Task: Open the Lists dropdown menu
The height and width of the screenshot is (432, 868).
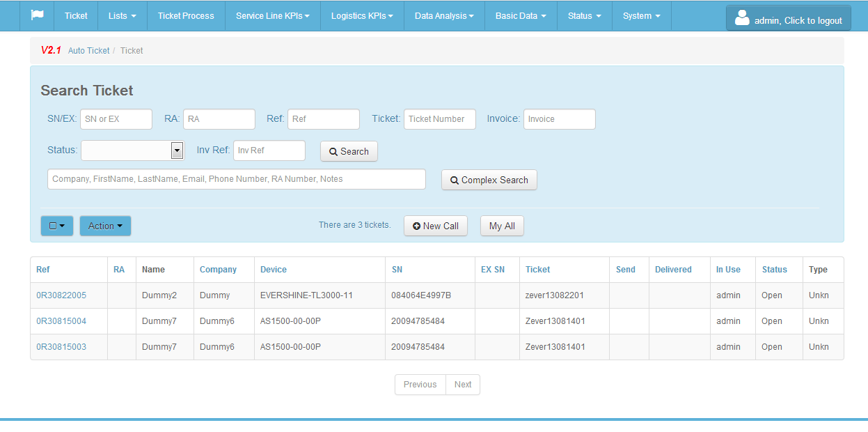Action: tap(123, 15)
